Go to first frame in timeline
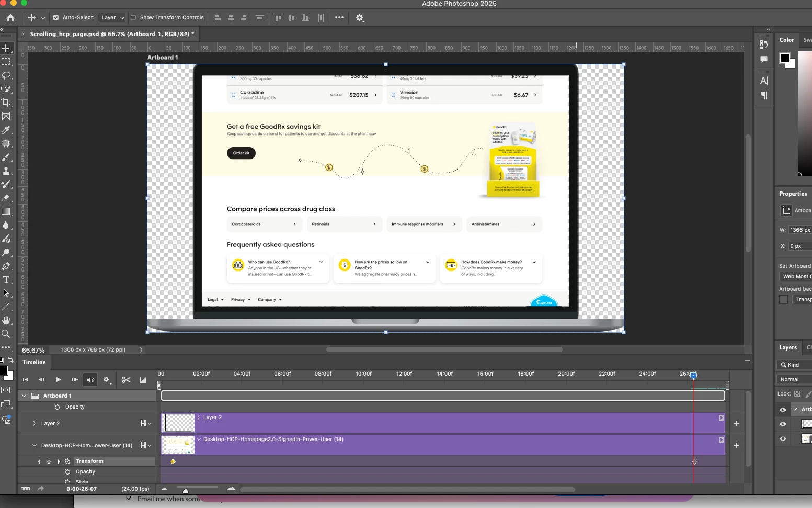This screenshot has height=508, width=812. (x=26, y=380)
